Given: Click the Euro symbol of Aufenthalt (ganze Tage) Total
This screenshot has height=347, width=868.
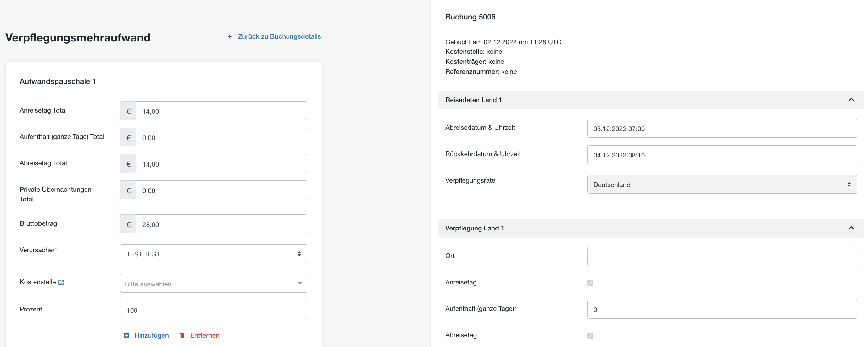Looking at the screenshot, I should point(128,137).
